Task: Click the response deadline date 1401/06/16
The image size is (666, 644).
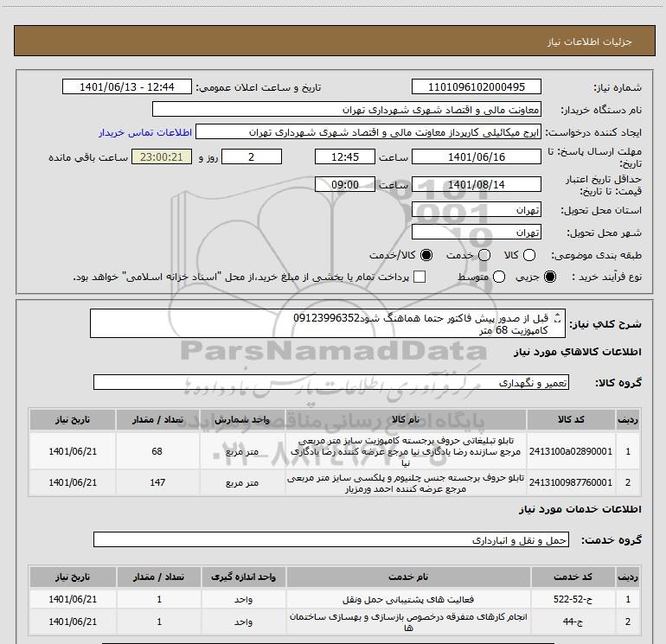Action: (476, 156)
